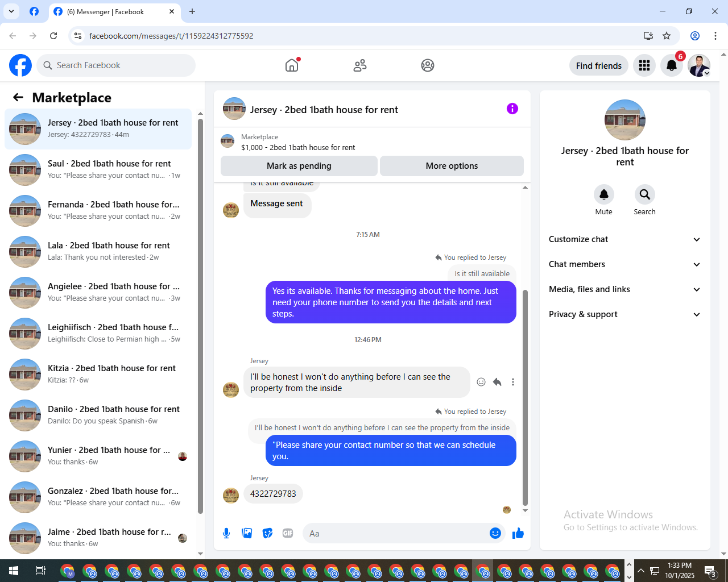The image size is (728, 582).
Task: Go to the Home feed icon
Action: (292, 65)
